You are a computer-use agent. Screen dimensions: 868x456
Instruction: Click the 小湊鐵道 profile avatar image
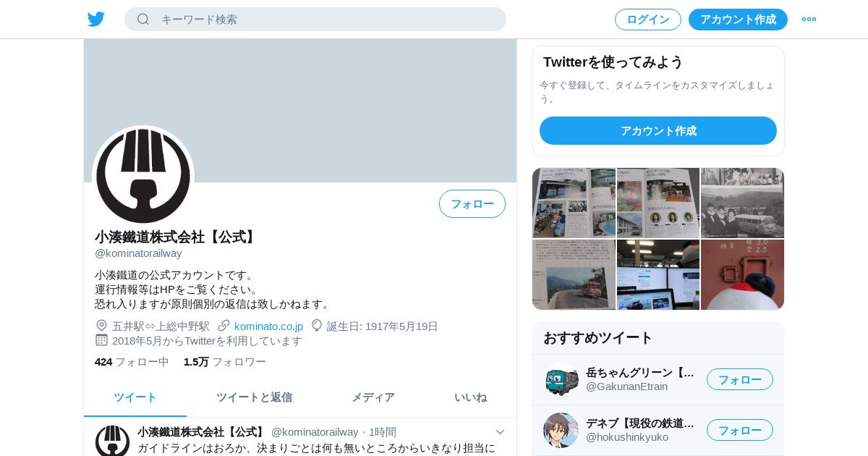143,176
